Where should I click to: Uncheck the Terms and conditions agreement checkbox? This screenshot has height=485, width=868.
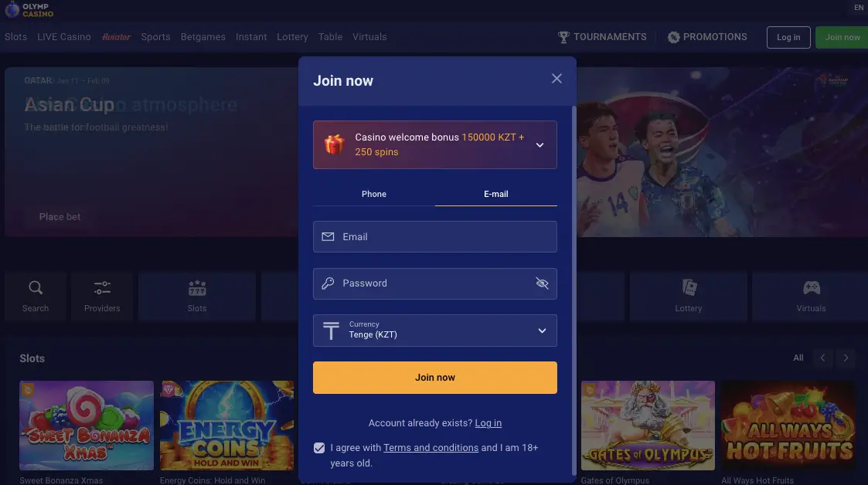pyautogui.click(x=319, y=448)
